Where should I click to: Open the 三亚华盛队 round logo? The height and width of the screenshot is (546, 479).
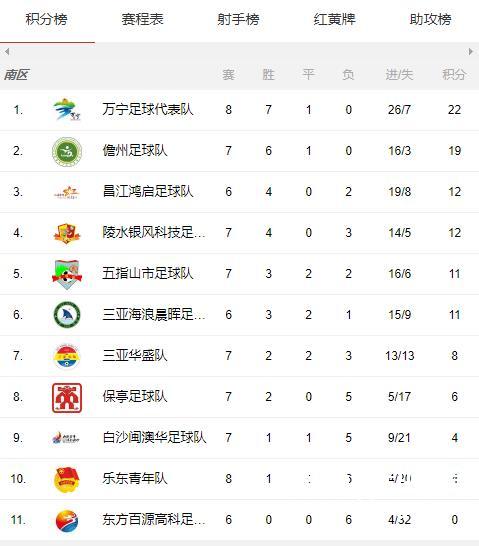tap(67, 356)
